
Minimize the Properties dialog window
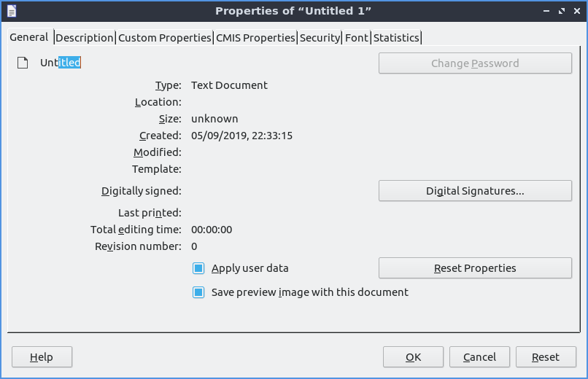point(547,11)
